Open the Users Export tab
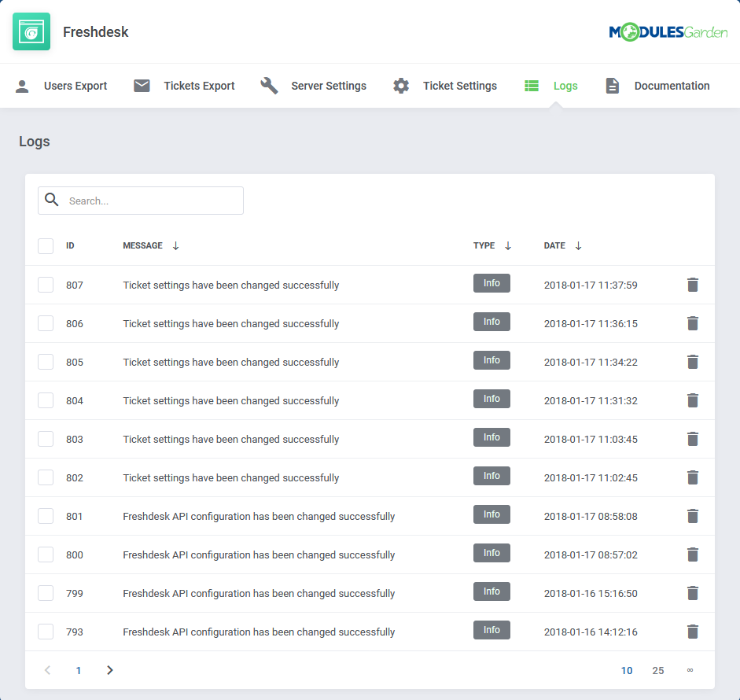The image size is (740, 700). pyautogui.click(x=61, y=86)
